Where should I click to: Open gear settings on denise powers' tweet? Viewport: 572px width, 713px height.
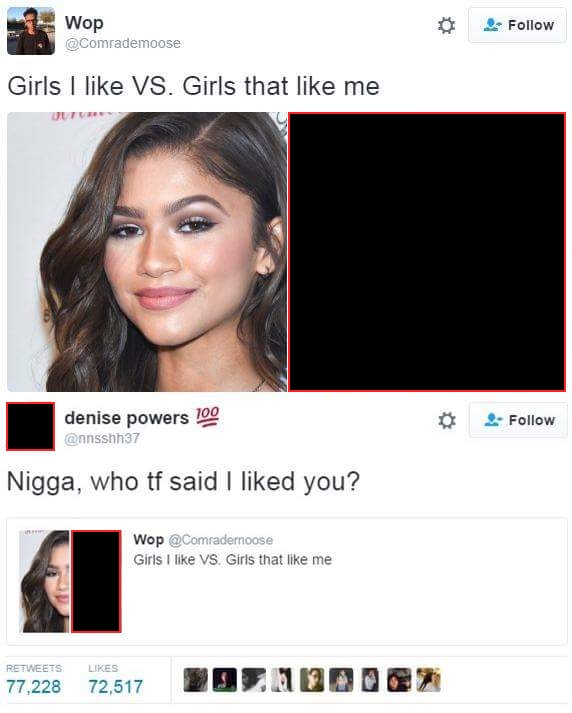point(447,421)
